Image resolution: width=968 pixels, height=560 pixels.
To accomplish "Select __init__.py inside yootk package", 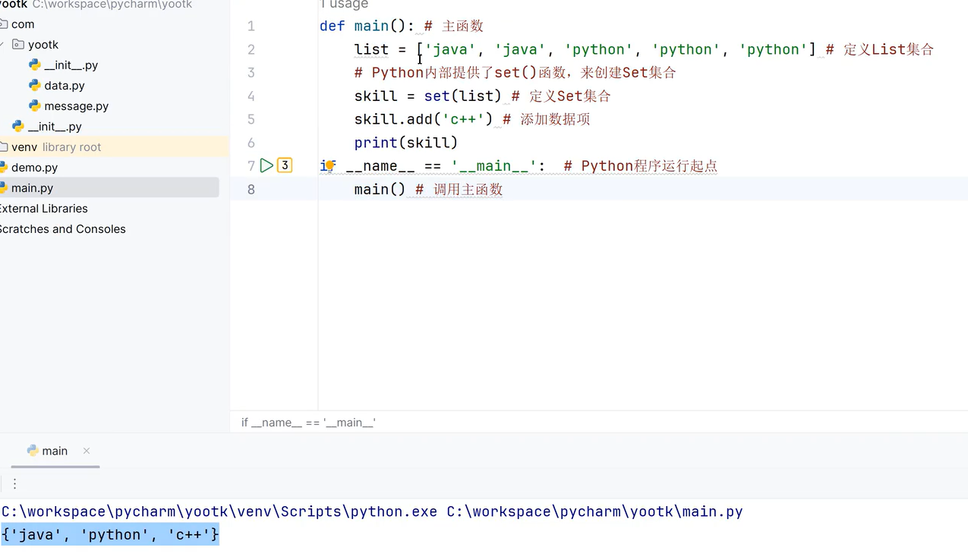I will (71, 65).
